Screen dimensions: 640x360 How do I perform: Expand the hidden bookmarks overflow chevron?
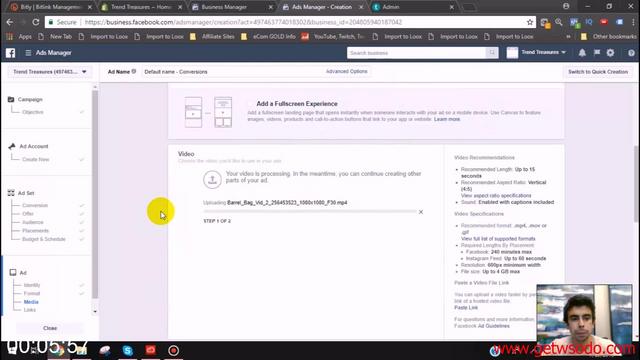tap(568, 36)
